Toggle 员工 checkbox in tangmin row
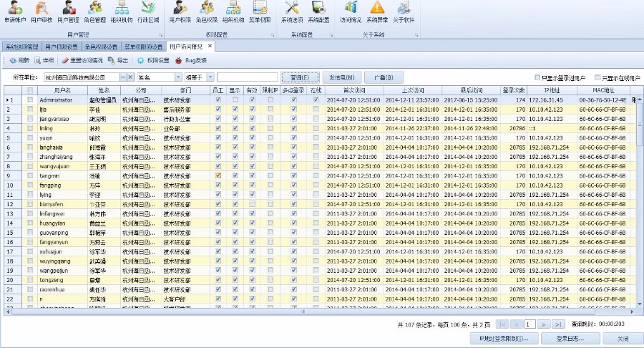The height and width of the screenshot is (348, 644). click(x=218, y=176)
